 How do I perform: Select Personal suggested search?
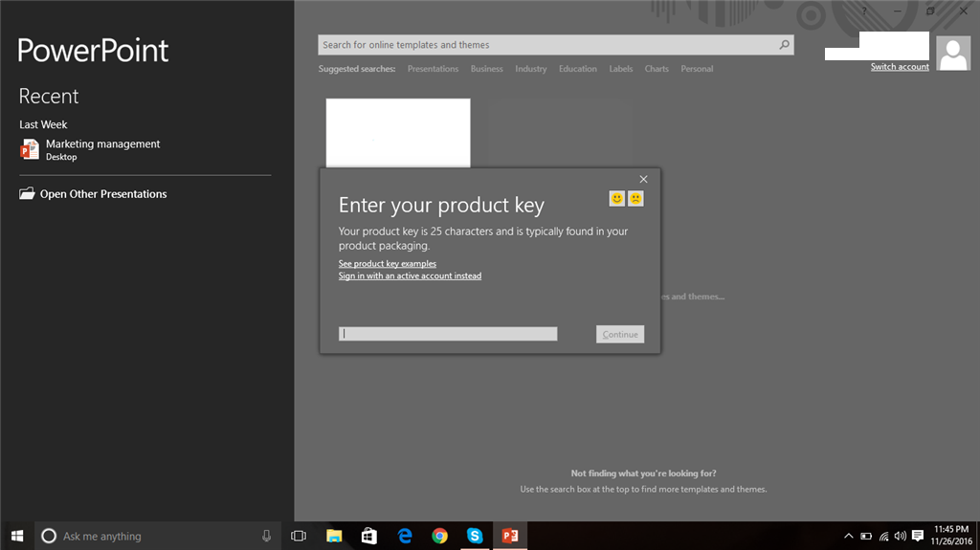coord(697,69)
